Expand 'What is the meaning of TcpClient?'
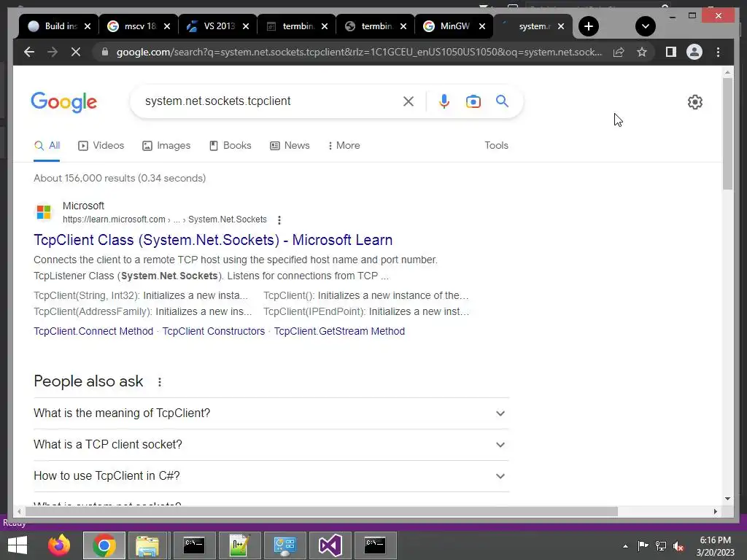The height and width of the screenshot is (560, 747). coord(271,413)
